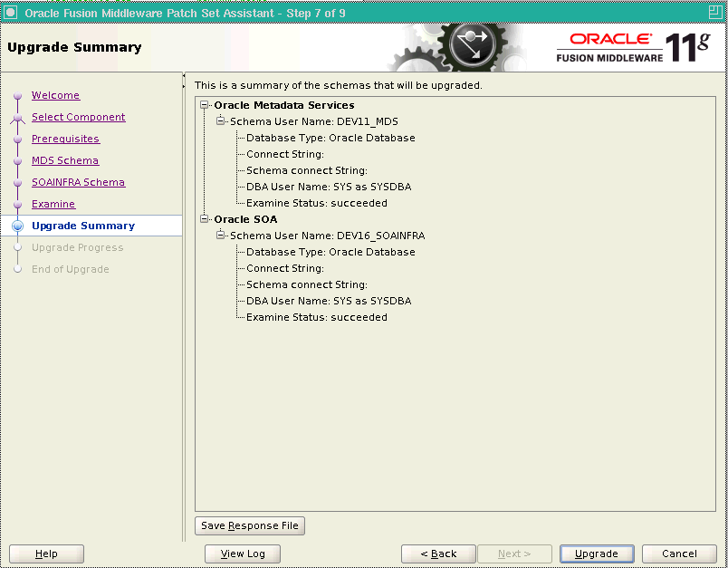Go to the Welcome step
The image size is (728, 568).
pos(56,95)
